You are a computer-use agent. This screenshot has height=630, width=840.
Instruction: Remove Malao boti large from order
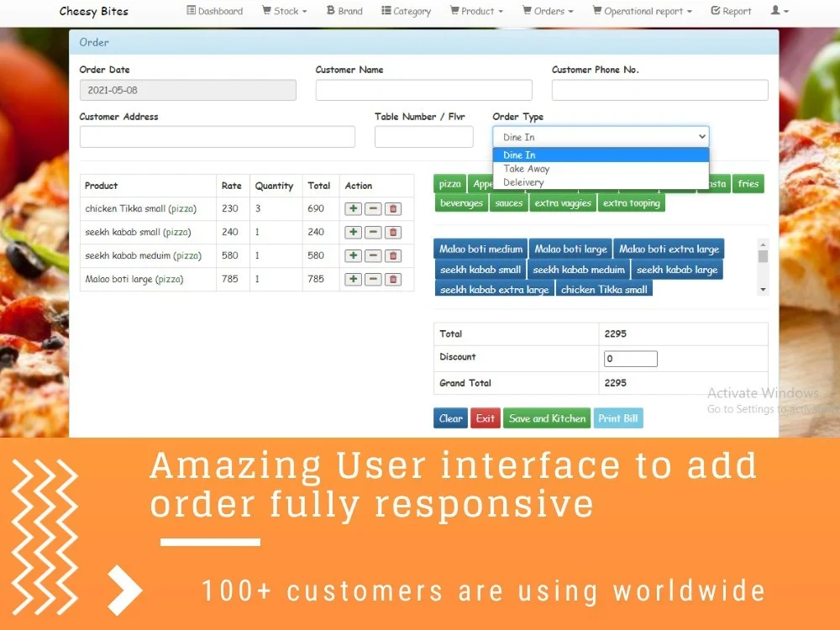(x=392, y=279)
